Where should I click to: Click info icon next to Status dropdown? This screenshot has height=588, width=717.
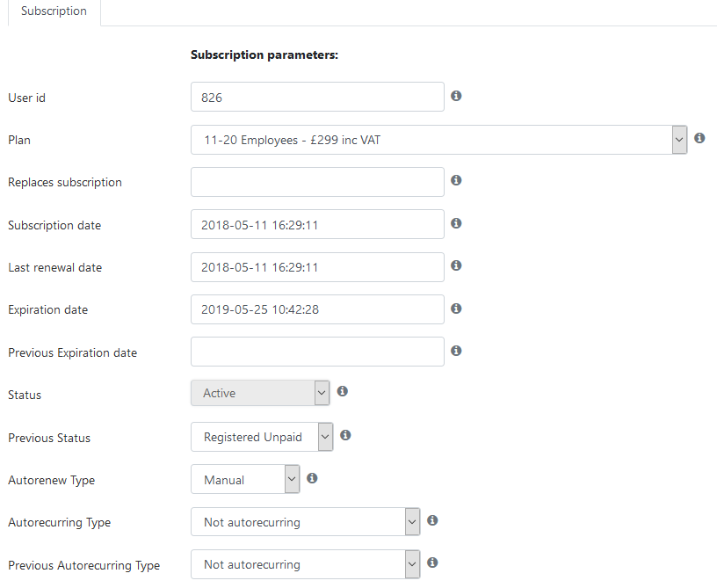(342, 391)
